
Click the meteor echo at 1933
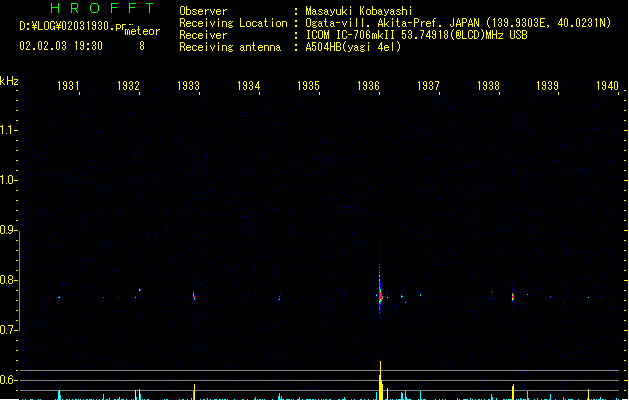(x=194, y=296)
